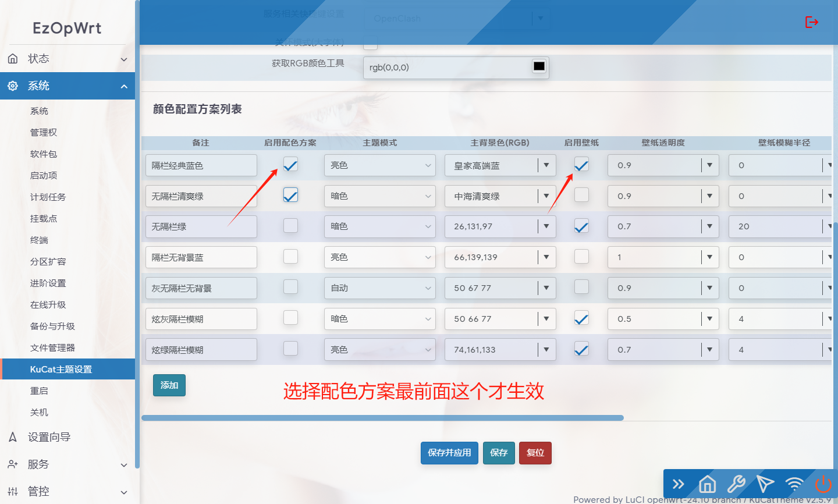Open theme mode dropdown for 隔栏经典蓝色 row
The height and width of the screenshot is (504, 838).
379,165
